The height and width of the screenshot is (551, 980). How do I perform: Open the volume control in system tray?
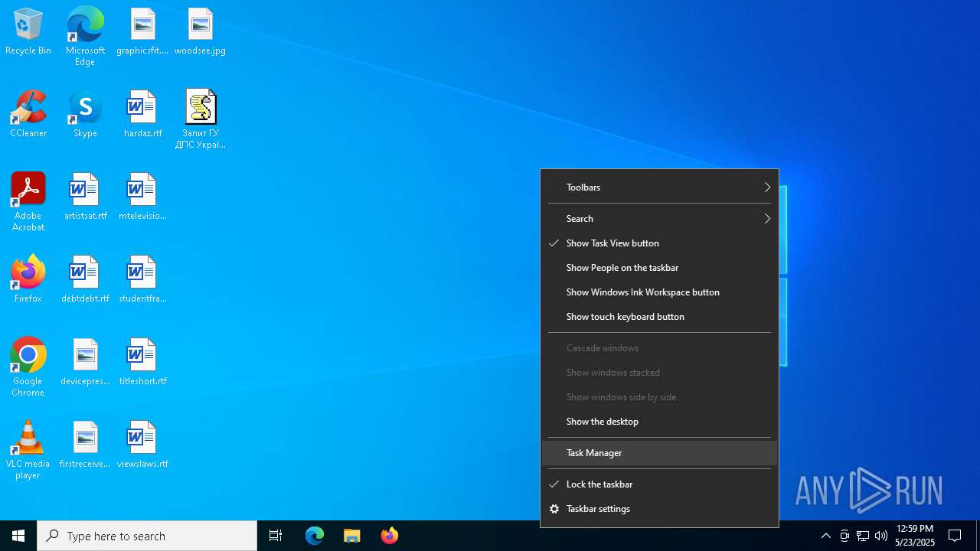[881, 536]
